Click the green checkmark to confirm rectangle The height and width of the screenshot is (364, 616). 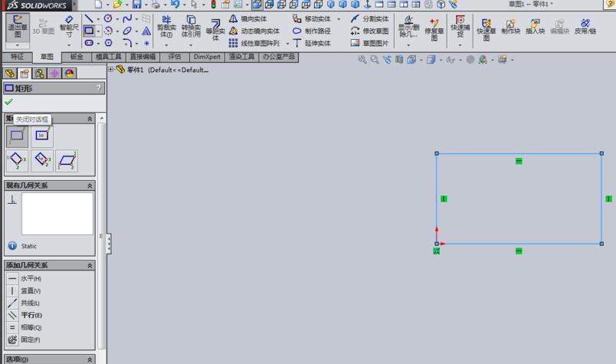8,102
